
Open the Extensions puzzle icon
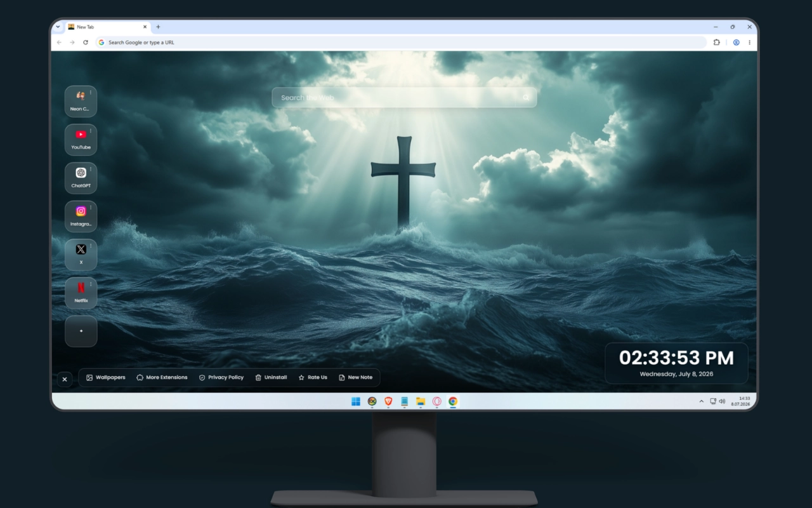[717, 43]
